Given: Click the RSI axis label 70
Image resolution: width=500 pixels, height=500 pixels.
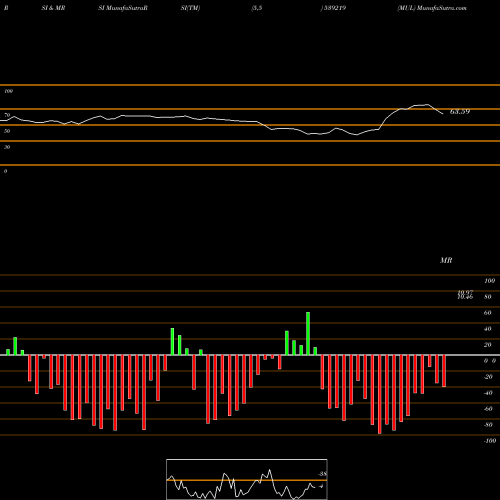Looking at the screenshot, I should (x=7, y=115).
